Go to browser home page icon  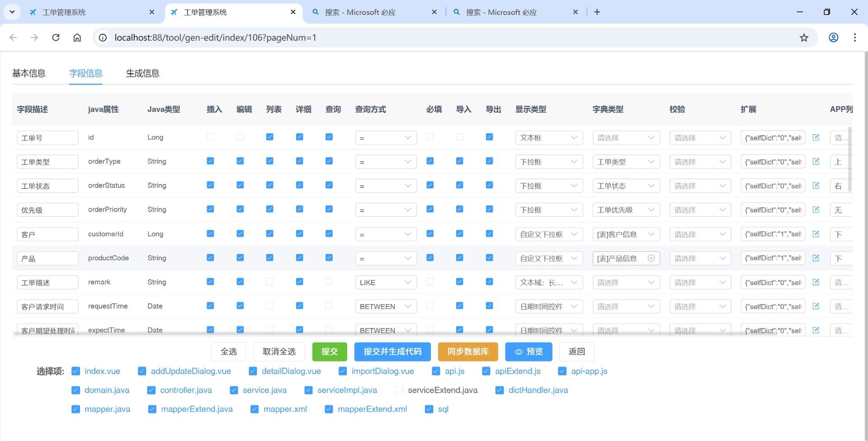click(77, 38)
